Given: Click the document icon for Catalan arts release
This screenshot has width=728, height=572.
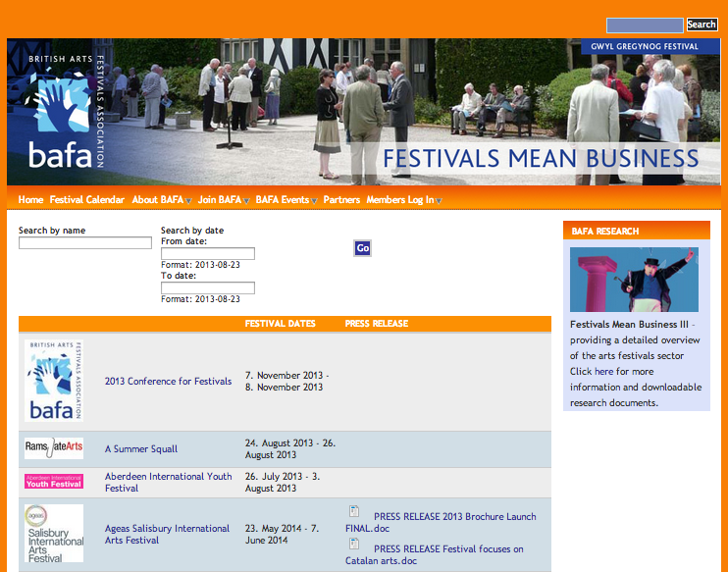Looking at the screenshot, I should point(353,544).
